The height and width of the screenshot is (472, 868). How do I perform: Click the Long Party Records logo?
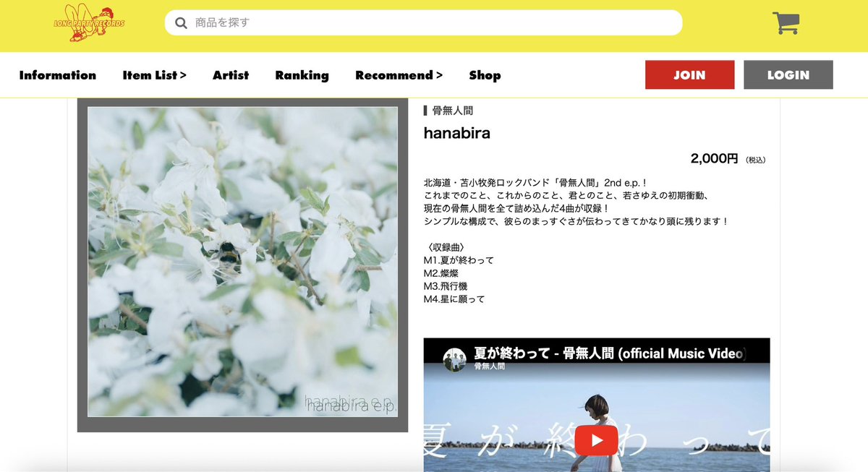click(89, 23)
